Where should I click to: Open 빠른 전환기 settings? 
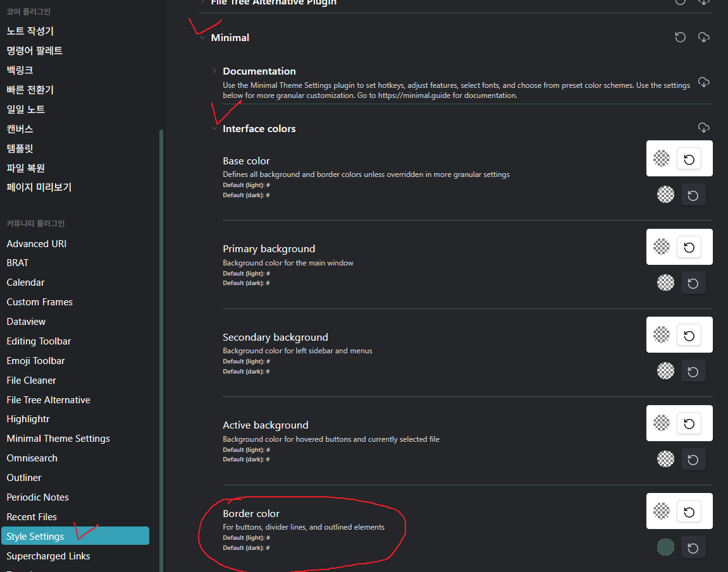click(30, 90)
